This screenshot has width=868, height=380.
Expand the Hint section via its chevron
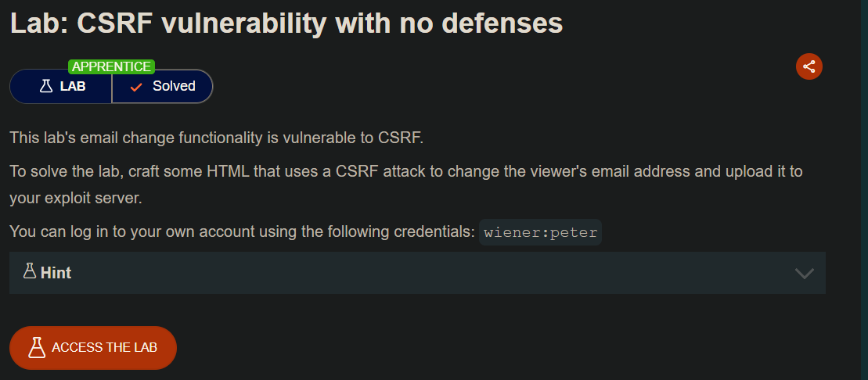(804, 273)
